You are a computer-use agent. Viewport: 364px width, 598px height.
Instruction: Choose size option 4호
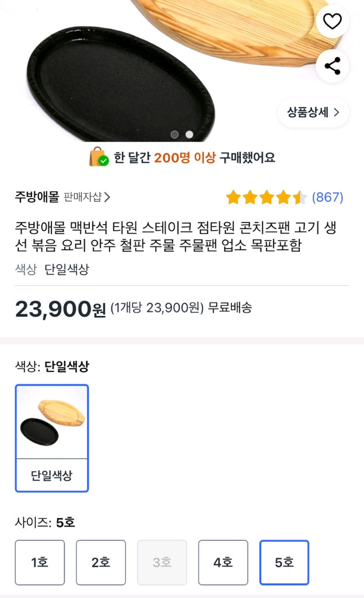[223, 562]
